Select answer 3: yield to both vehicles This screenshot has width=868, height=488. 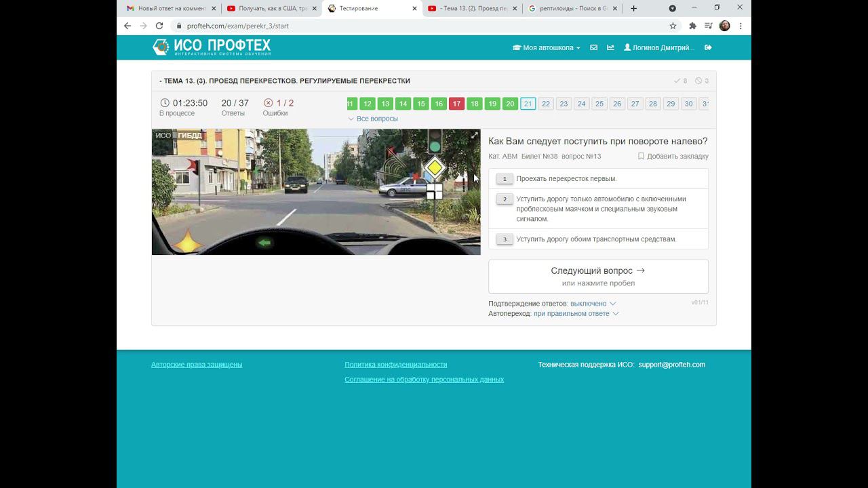click(598, 239)
